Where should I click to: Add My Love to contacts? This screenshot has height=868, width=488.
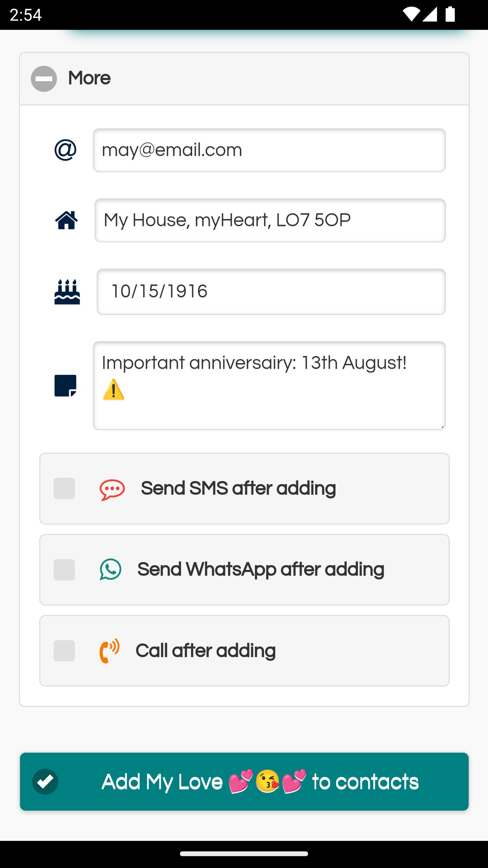coord(260,782)
